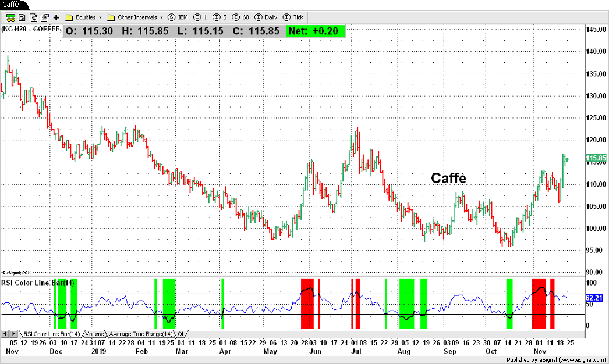Click the 2019 year label on time axis
The width and height of the screenshot is (609, 364).
(98, 351)
